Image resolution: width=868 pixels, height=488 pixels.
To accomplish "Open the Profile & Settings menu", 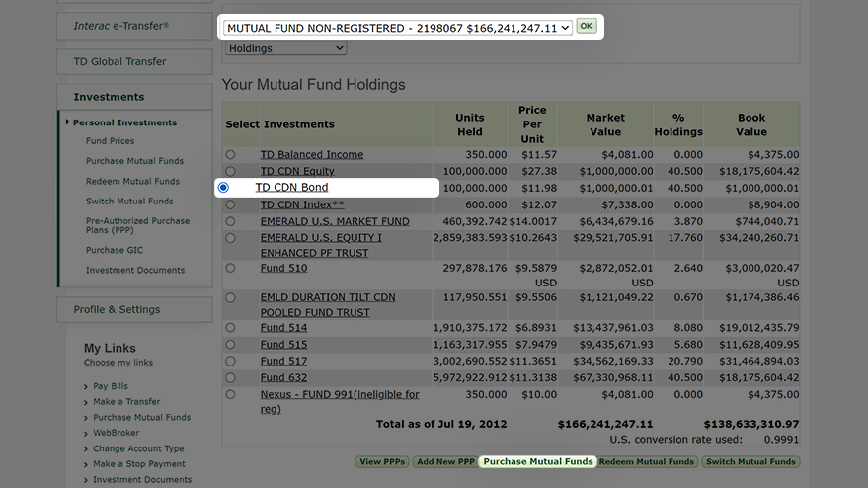I will (134, 309).
